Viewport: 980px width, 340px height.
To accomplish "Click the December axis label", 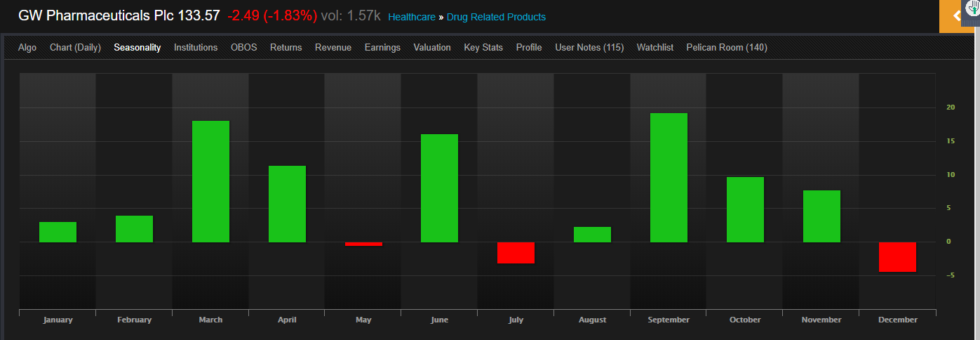I will 897,320.
